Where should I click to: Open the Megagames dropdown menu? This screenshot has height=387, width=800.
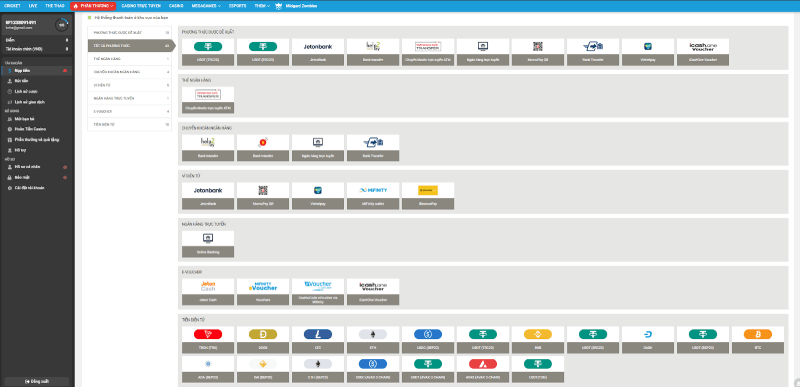(x=206, y=6)
